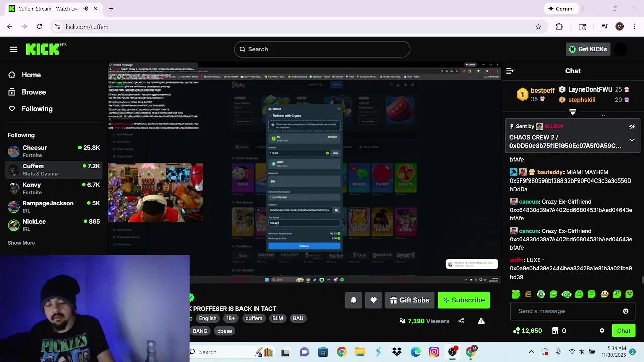
Task: Click the Kick search box
Action: point(322,49)
